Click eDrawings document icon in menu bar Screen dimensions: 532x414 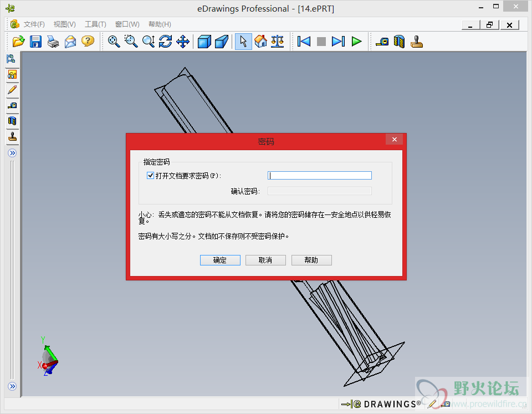(14, 24)
